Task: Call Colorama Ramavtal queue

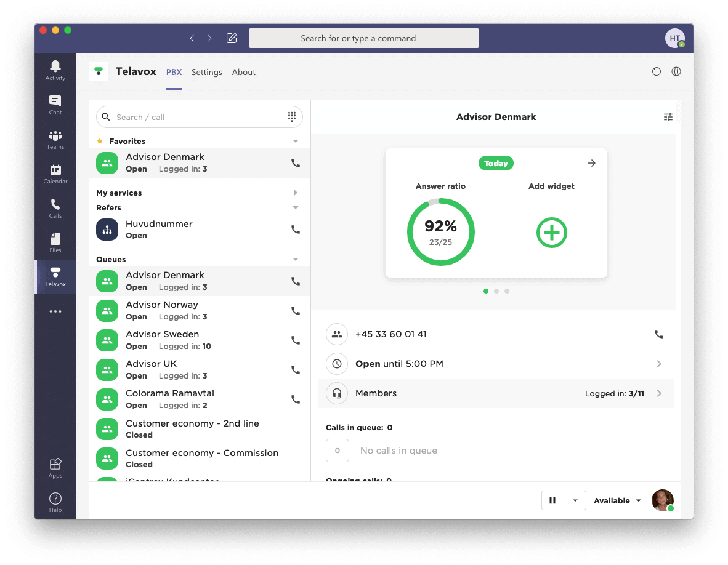Action: click(x=295, y=399)
